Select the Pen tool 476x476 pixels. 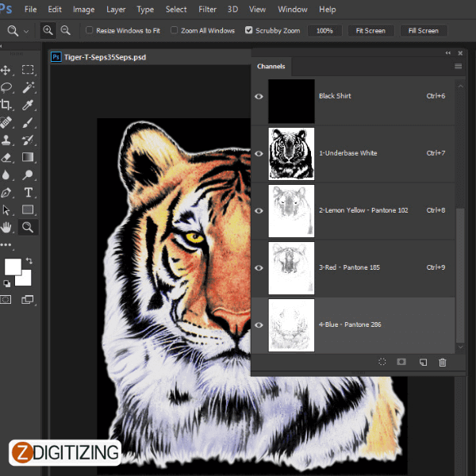[6, 193]
